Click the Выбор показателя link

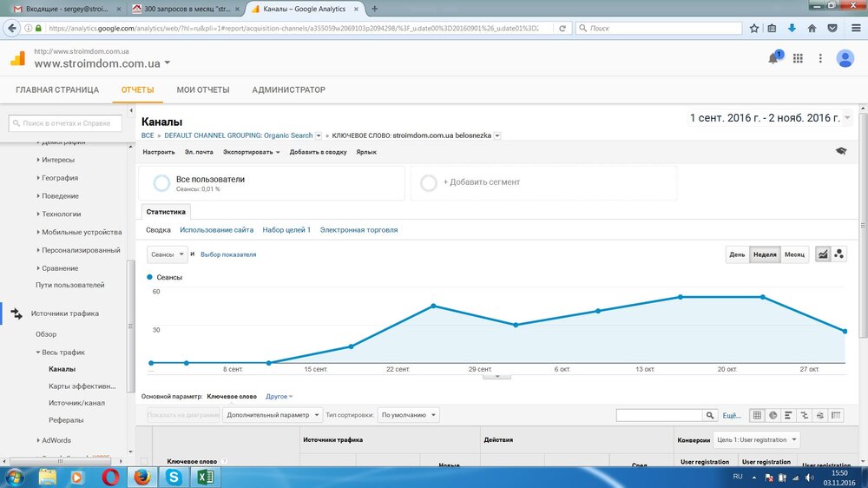(x=228, y=254)
